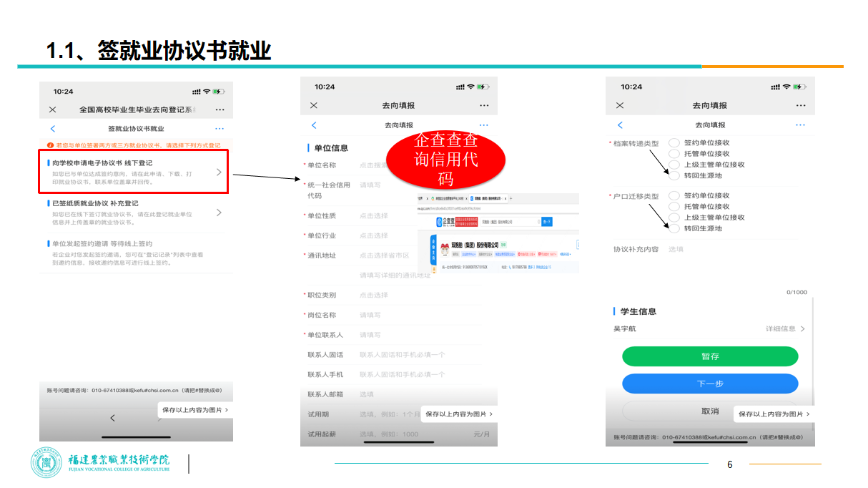This screenshot has width=868, height=488.
Task: Select 签约单位接收 under 户口迁移类型
Action: [674, 195]
